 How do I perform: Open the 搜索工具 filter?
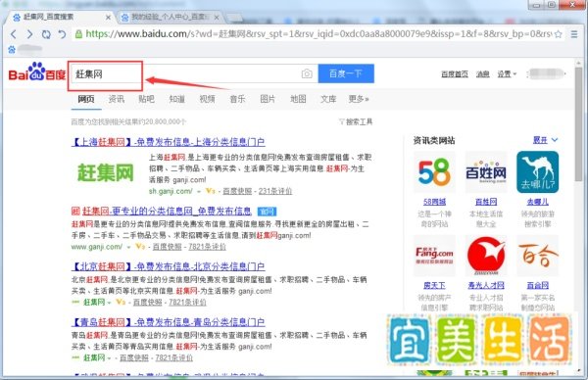(x=356, y=121)
